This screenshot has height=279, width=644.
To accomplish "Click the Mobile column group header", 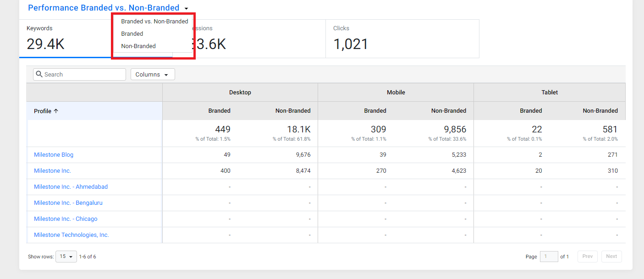I will (396, 93).
